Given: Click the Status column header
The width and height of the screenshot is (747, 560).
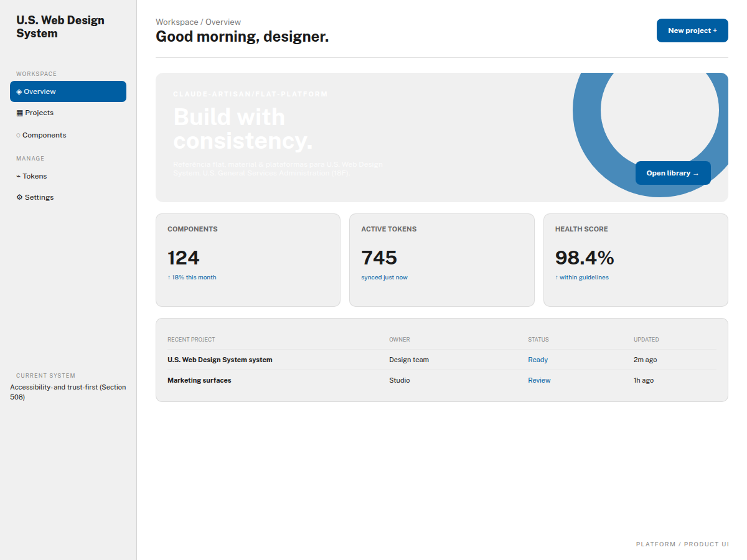Looking at the screenshot, I should pos(538,340).
